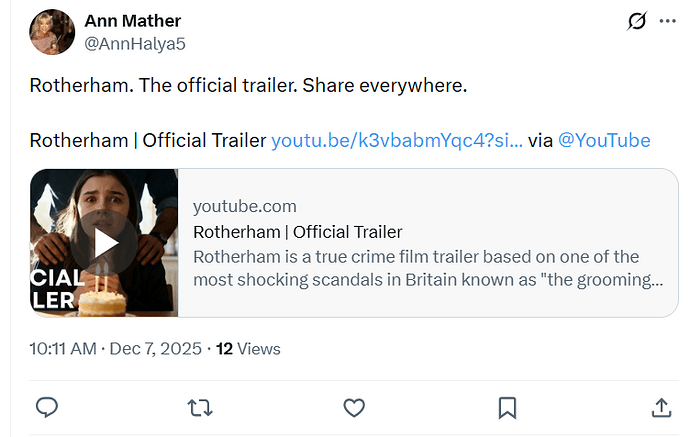The image size is (690, 437).
Task: Bookmark this post
Action: tap(507, 407)
